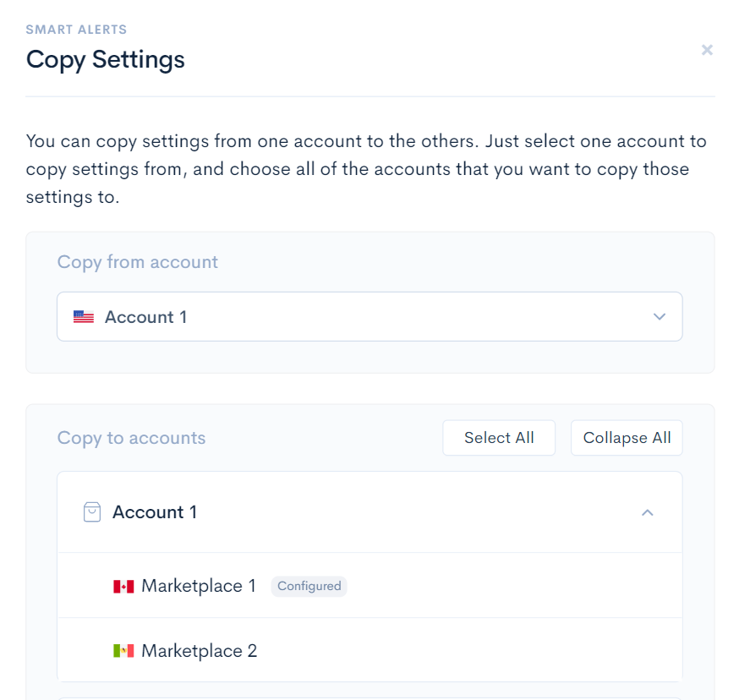Click the Canada flag icon for Marketplace 1

coord(123,587)
